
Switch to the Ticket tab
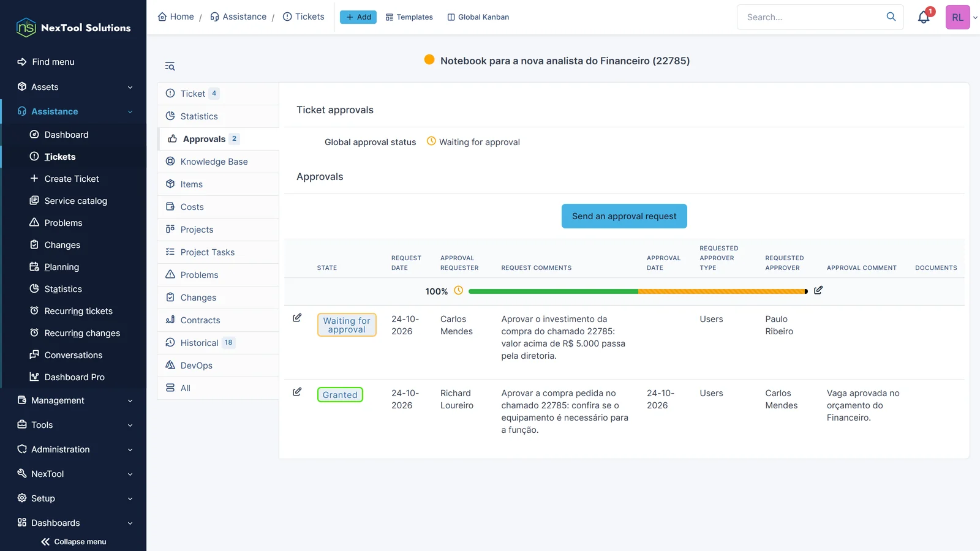click(218, 94)
